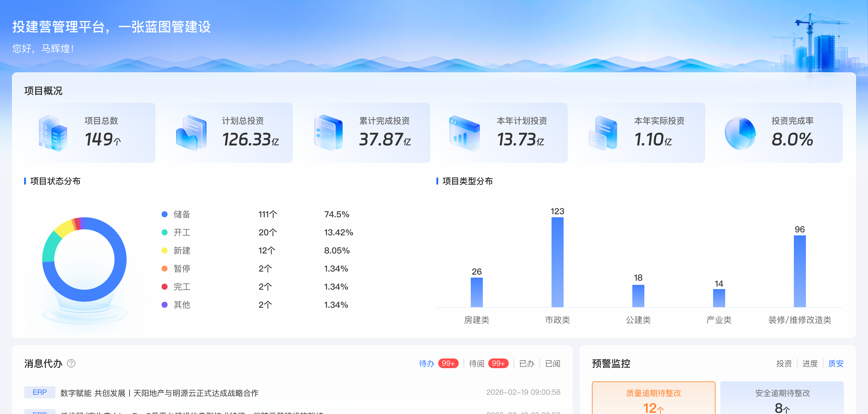Click the red 完工 legend dot
This screenshot has width=868, height=414.
(x=165, y=287)
